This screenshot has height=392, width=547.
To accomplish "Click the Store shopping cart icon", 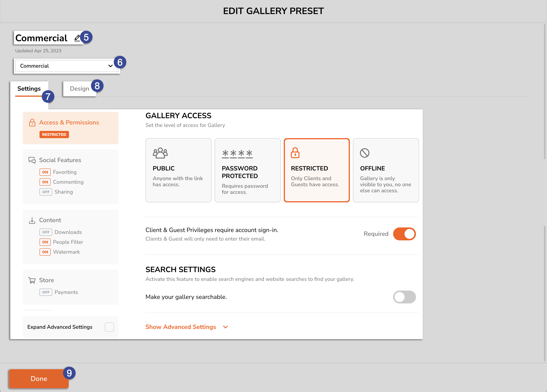I will point(32,280).
